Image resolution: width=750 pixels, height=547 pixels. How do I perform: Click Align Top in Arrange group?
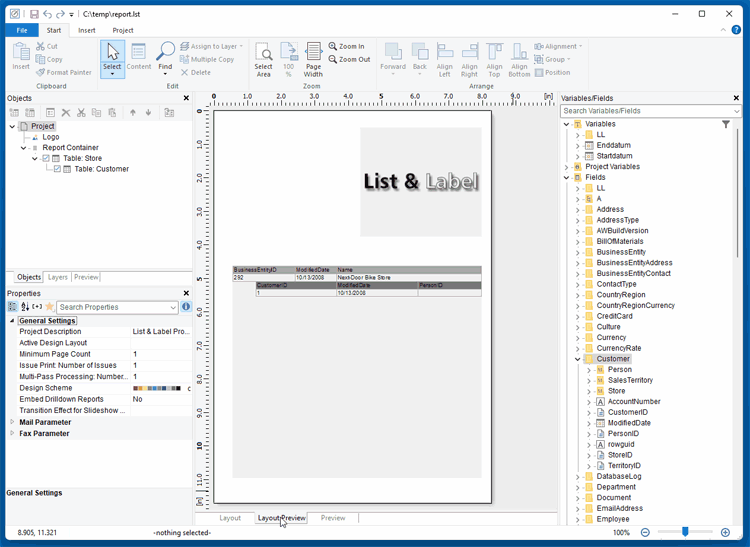[495, 60]
